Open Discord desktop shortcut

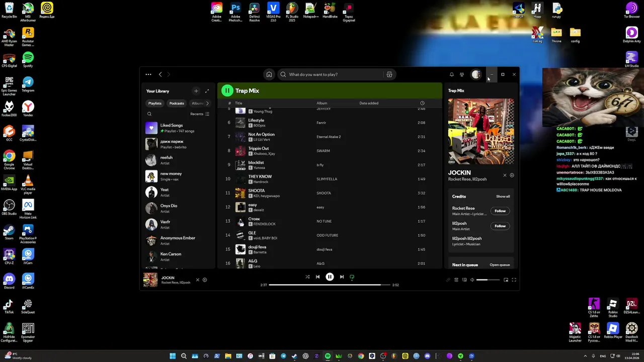[x=9, y=281]
